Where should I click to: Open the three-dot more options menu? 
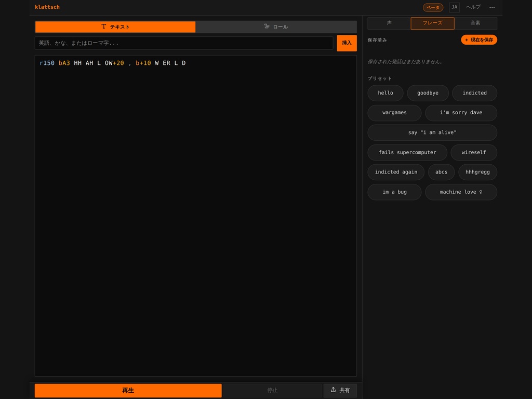click(491, 7)
